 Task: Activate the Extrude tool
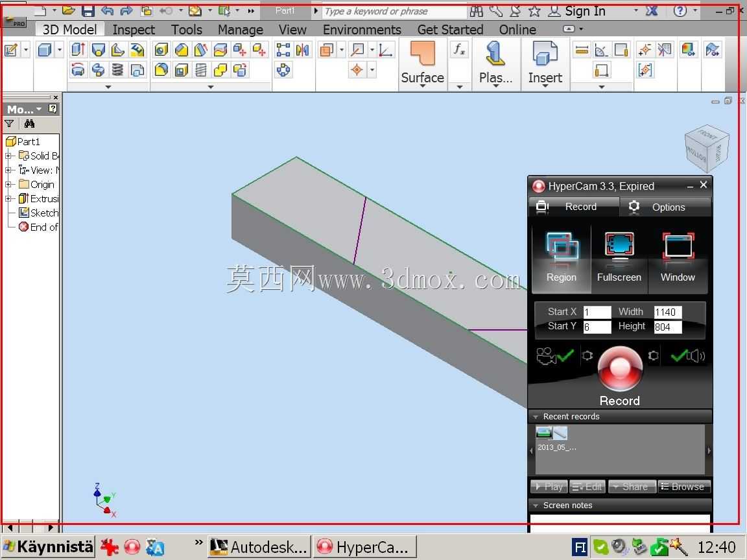pos(78,49)
